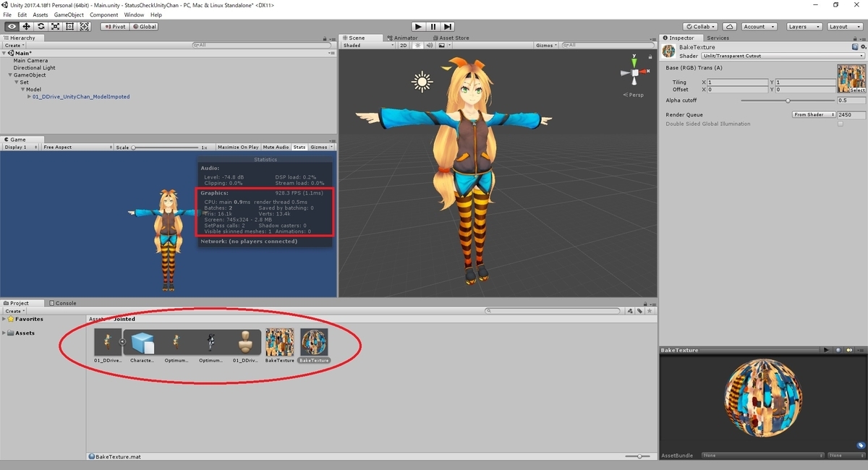This screenshot has height=470, width=868.
Task: Select the Rect transform tool
Action: [x=69, y=27]
